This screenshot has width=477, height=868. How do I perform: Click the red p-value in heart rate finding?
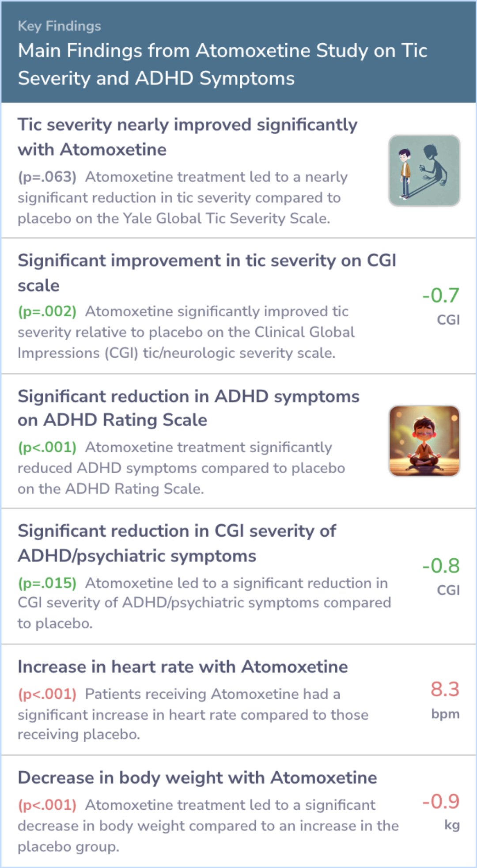(x=47, y=694)
